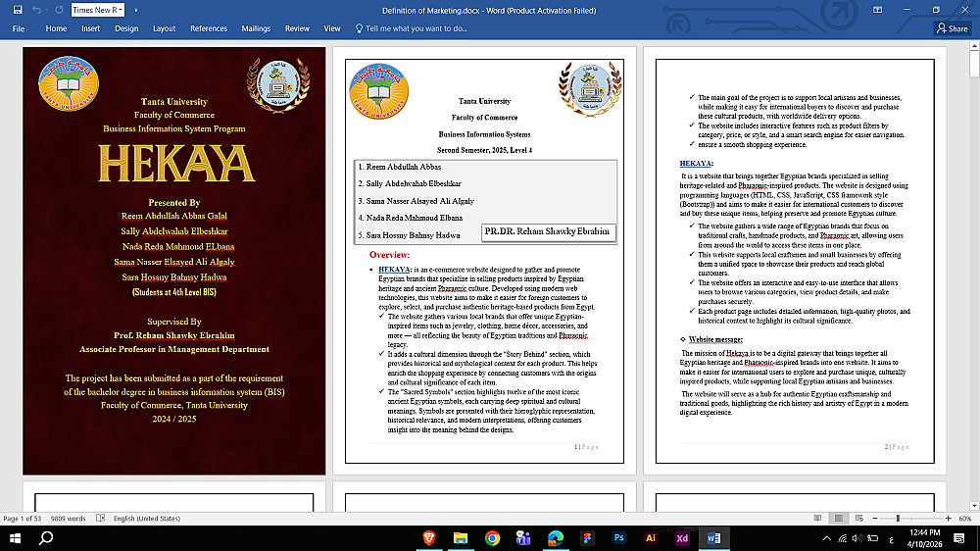Toggle Print Layout view button
Viewport: 980px width, 551px height.
click(x=839, y=519)
